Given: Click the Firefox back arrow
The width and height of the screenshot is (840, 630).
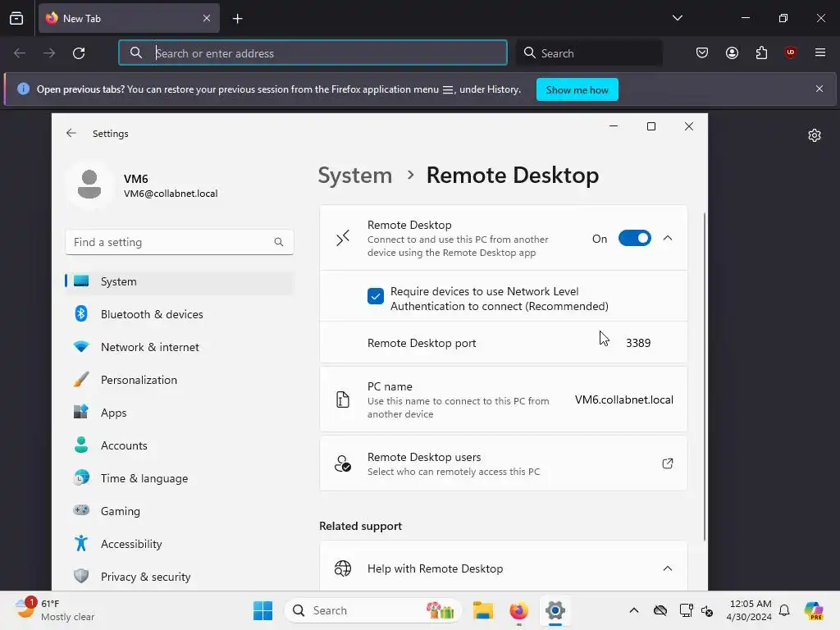Looking at the screenshot, I should pos(20,53).
